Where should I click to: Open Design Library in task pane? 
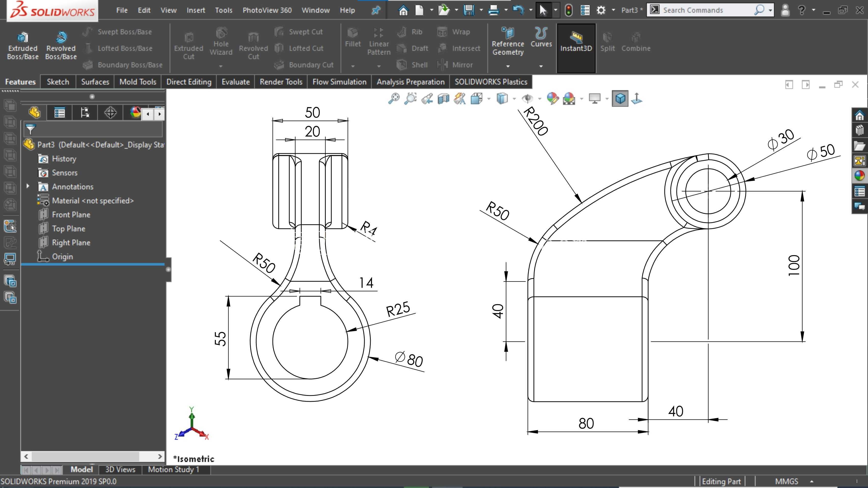coord(860,130)
